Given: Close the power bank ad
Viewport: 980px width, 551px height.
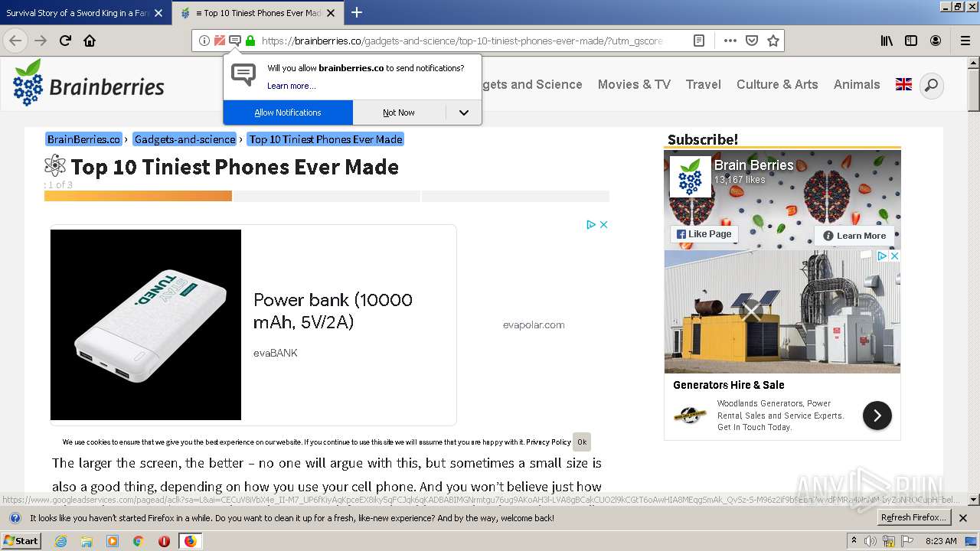Looking at the screenshot, I should click(603, 224).
